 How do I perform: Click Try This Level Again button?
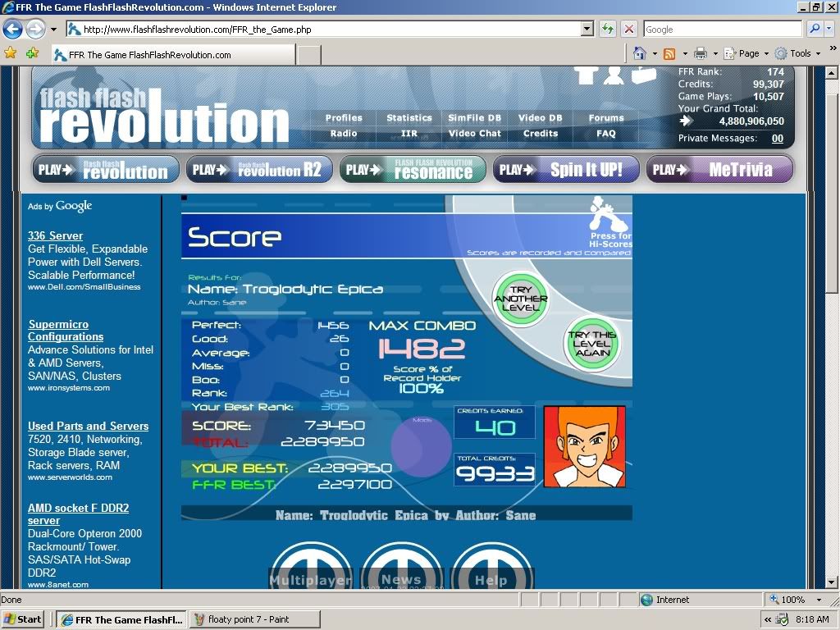click(x=592, y=344)
